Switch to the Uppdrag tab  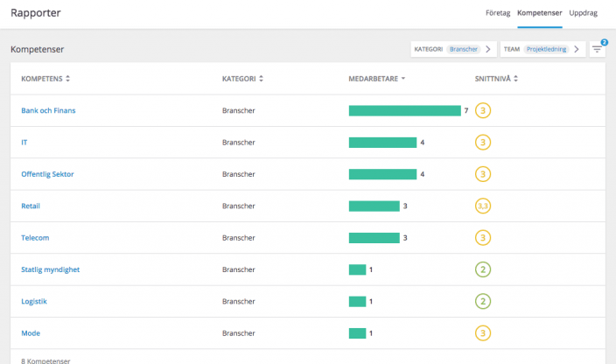(584, 13)
